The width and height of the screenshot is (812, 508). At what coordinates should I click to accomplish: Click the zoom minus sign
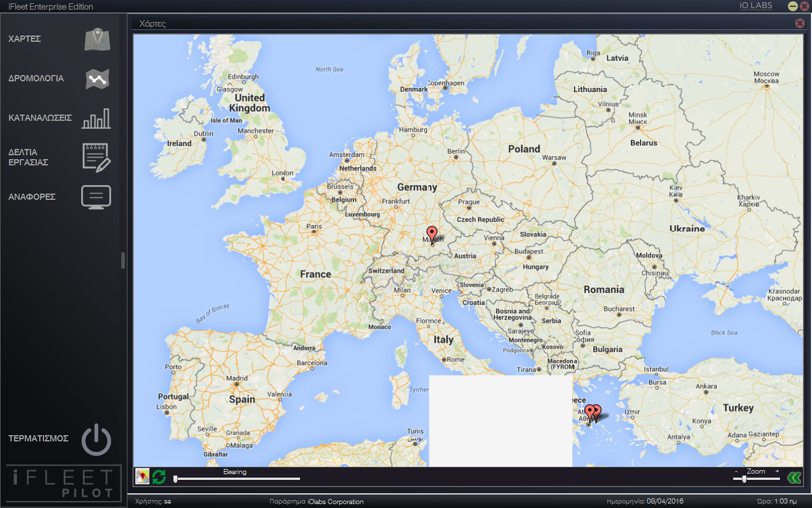click(736, 471)
